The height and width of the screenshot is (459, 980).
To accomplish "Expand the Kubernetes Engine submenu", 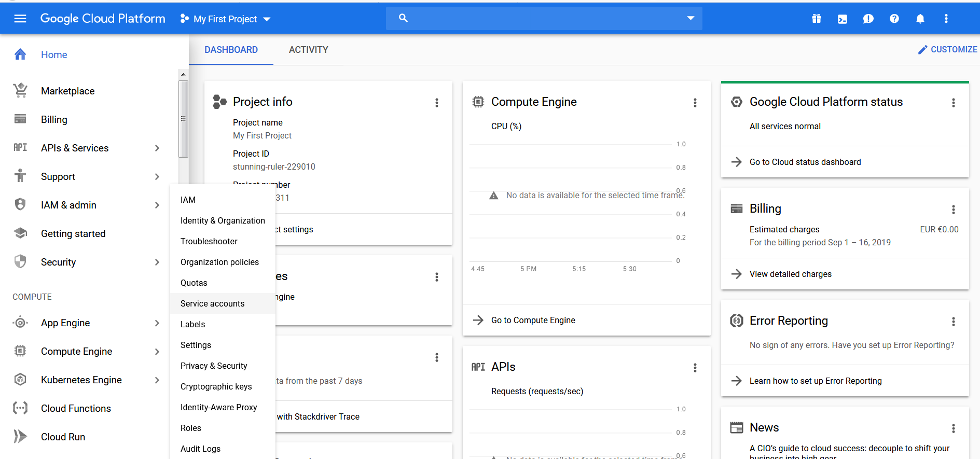I will [x=157, y=380].
